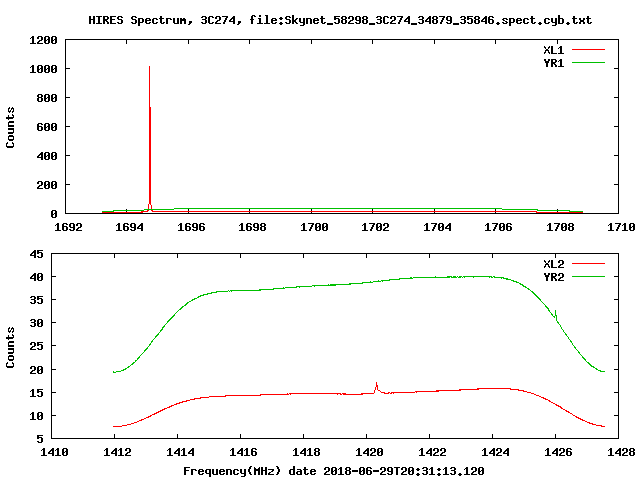Select the YR2 legend label
The image size is (640, 480).
[554, 277]
